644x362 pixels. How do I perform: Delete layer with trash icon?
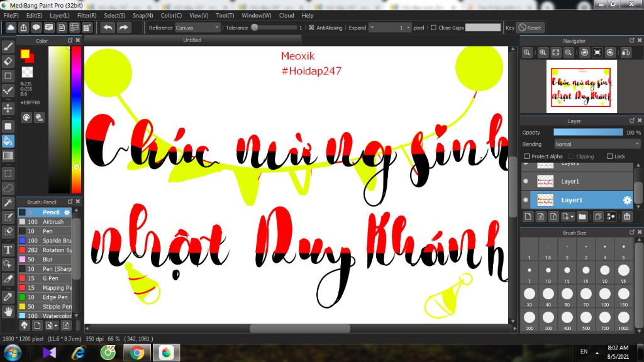627,216
